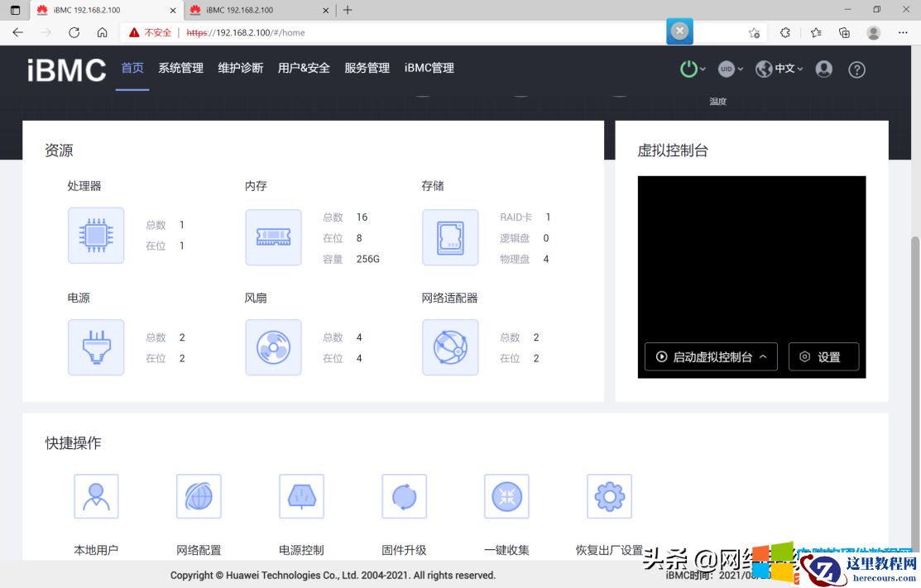Open the power supply plug icon
Screen dimensions: 921x588
point(96,347)
